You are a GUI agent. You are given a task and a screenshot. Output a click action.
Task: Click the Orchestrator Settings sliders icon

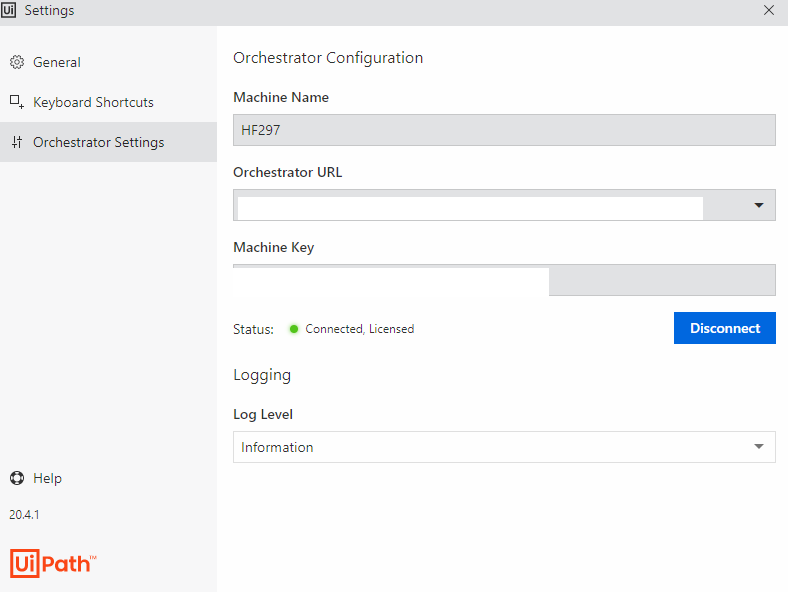tap(17, 142)
